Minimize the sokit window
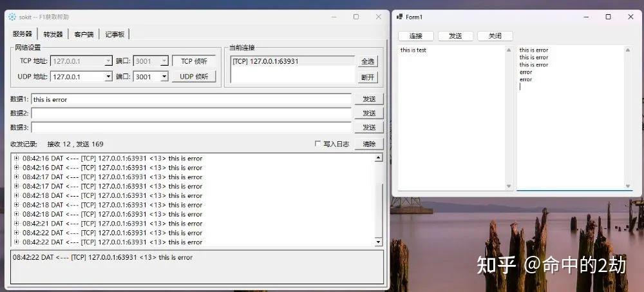The width and height of the screenshot is (644, 292). [334, 17]
